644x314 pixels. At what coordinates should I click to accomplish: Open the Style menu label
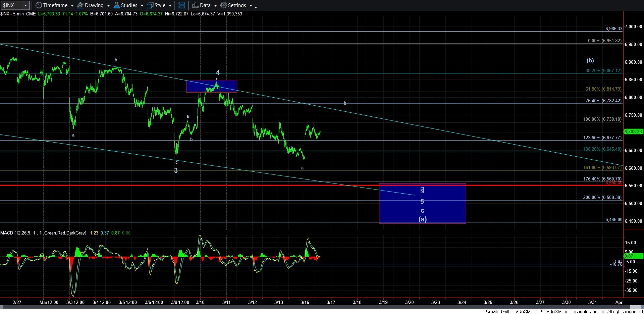[x=160, y=5]
